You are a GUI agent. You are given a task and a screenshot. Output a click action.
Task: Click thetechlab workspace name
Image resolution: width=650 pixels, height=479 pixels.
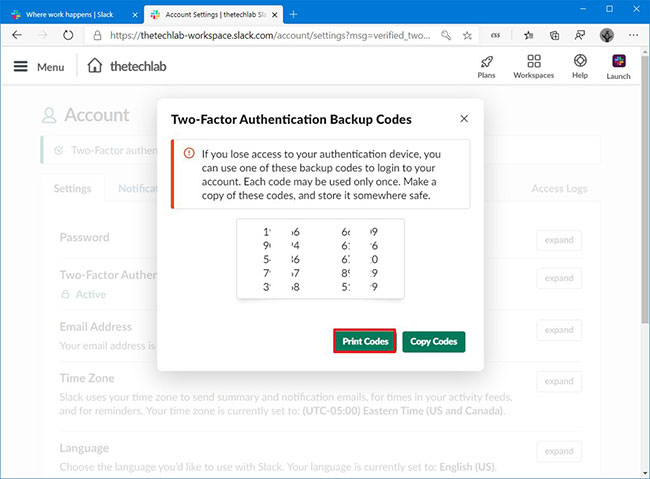click(x=138, y=66)
